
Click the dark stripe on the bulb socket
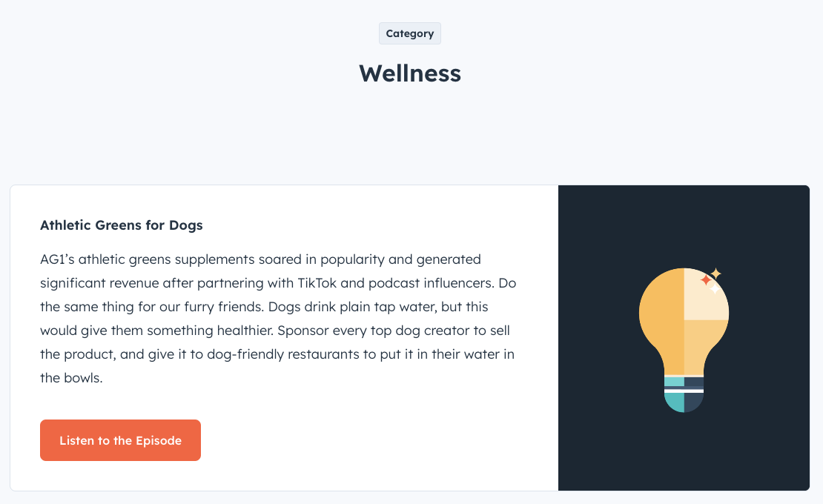(683, 386)
